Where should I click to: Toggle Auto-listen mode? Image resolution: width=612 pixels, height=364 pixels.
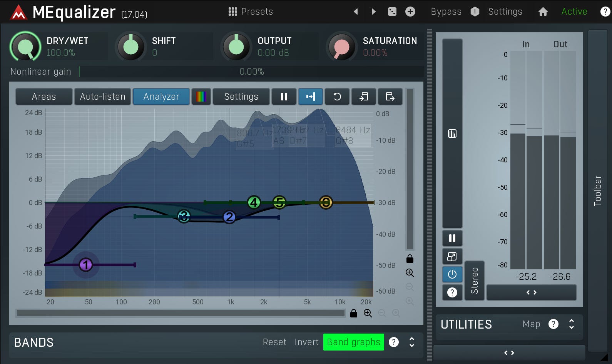tap(103, 97)
